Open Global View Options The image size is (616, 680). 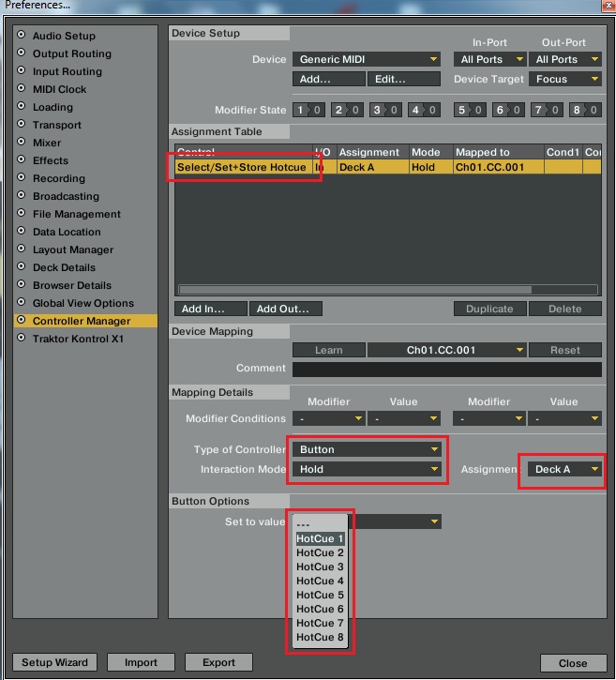[x=83, y=302]
